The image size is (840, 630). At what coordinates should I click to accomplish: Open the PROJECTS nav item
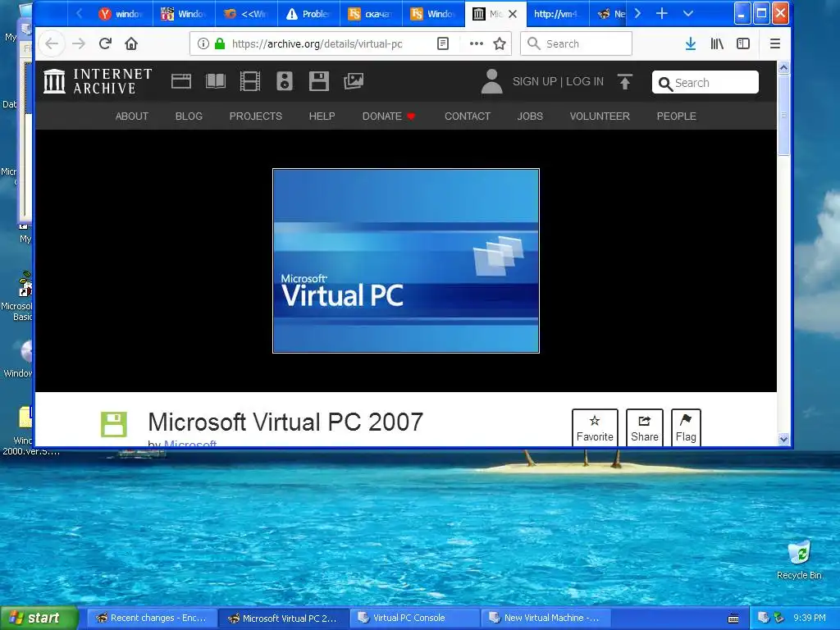256,116
